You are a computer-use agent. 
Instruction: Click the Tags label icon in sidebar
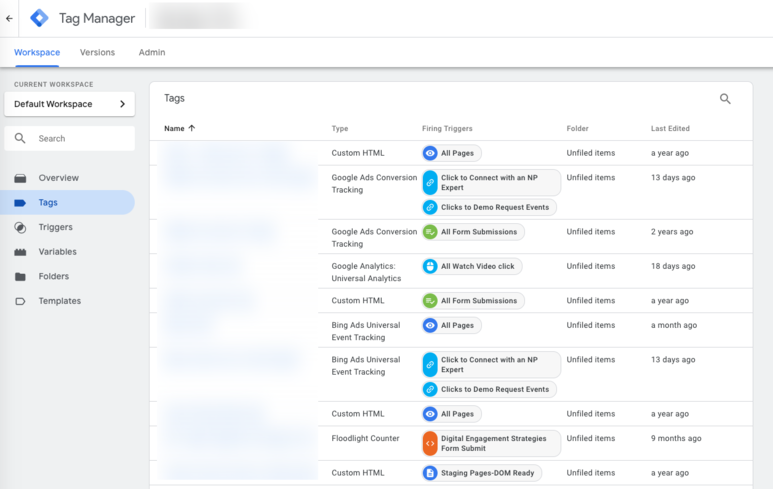pos(20,203)
